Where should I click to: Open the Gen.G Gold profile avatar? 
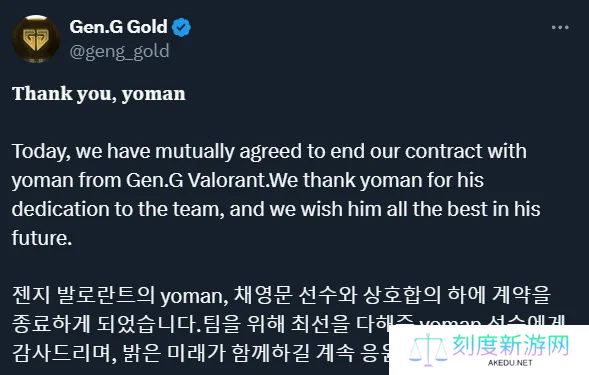click(x=36, y=39)
